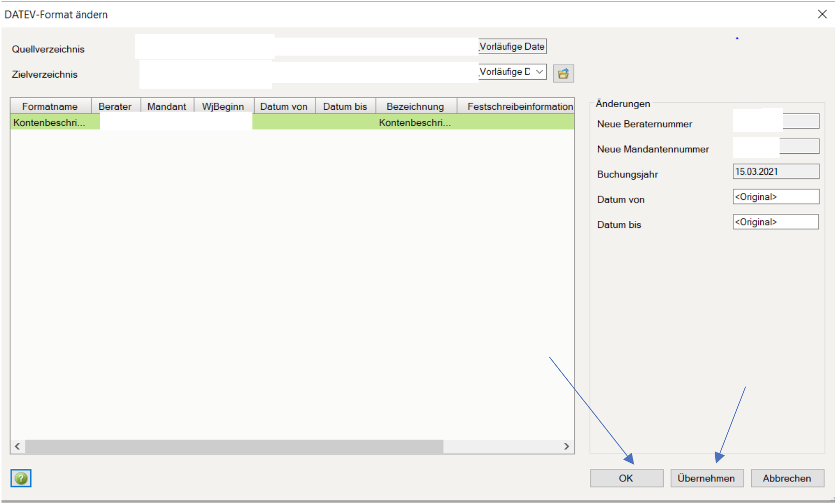Click the green help question mark icon

[x=21, y=478]
